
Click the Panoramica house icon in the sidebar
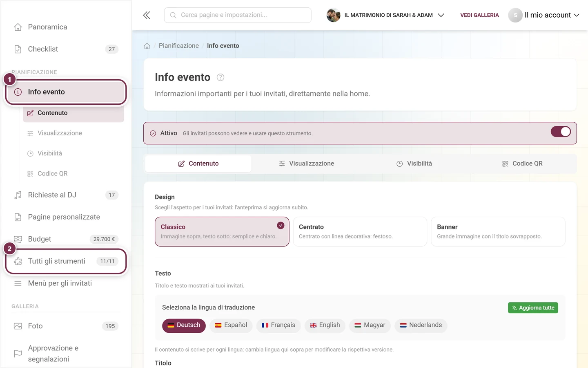tap(18, 27)
